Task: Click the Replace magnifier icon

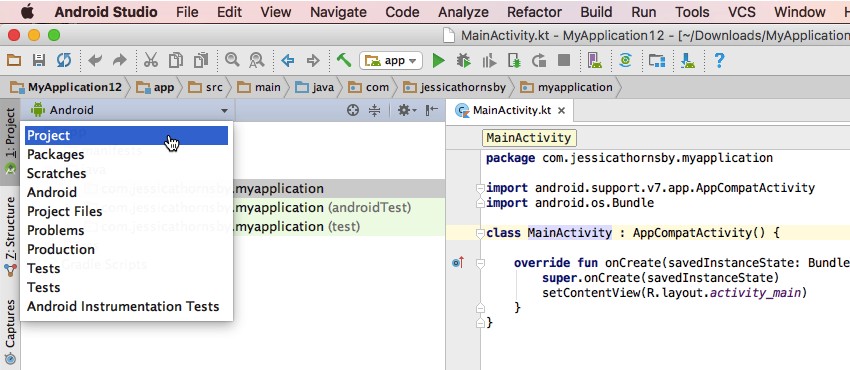Action: (x=256, y=60)
